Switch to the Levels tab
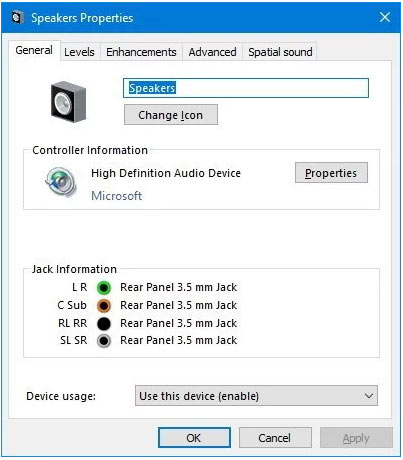The height and width of the screenshot is (460, 403). [x=79, y=52]
